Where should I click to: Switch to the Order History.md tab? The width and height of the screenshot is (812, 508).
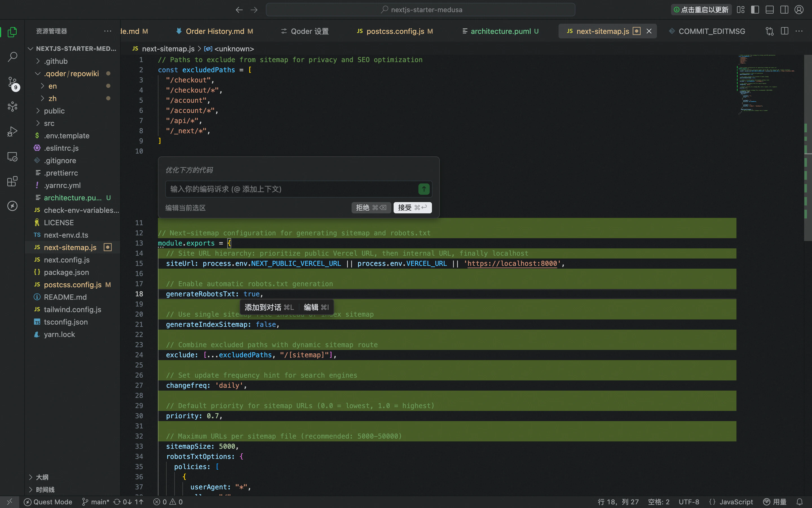[215, 31]
